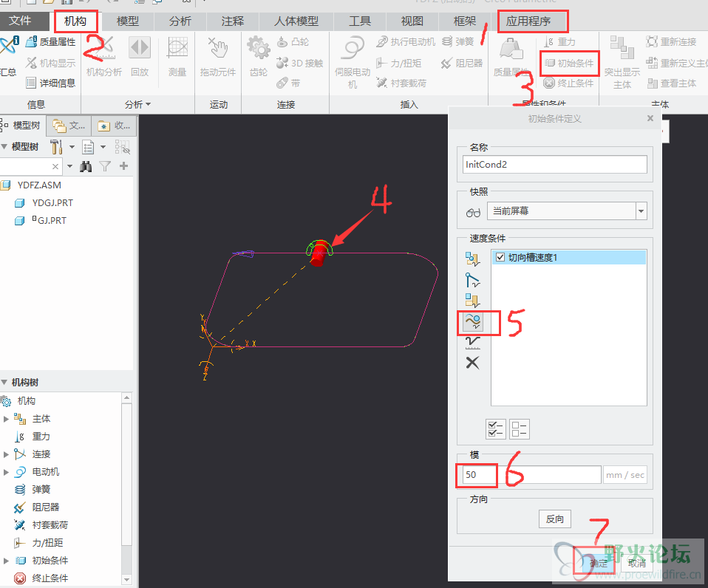Open the 机构分析 mechanism analysis tool
Viewport: 708px width, 588px height.
[104, 57]
